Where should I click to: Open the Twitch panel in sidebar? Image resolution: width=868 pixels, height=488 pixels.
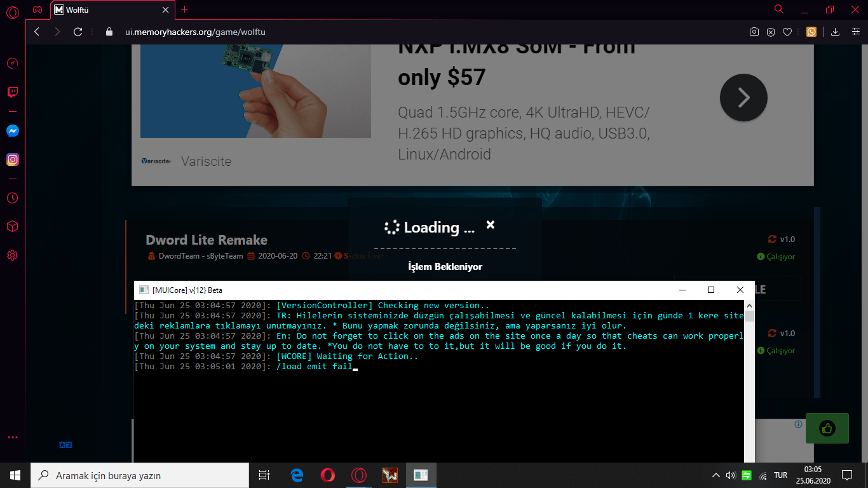12,92
